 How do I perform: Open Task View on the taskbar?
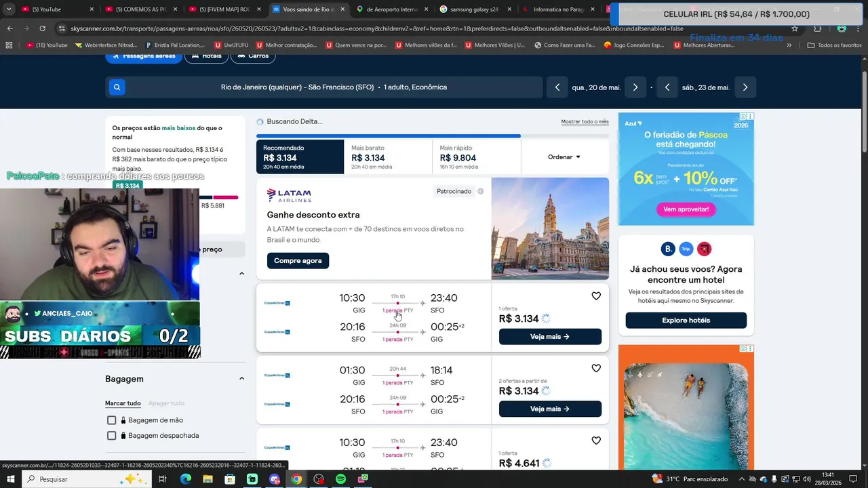tap(163, 479)
